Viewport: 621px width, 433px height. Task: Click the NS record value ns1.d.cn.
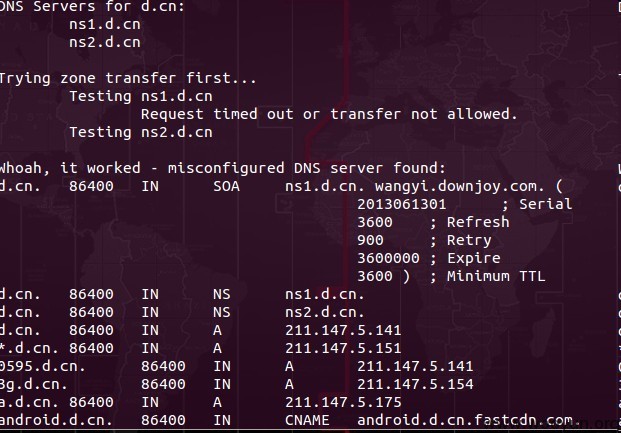tap(324, 294)
